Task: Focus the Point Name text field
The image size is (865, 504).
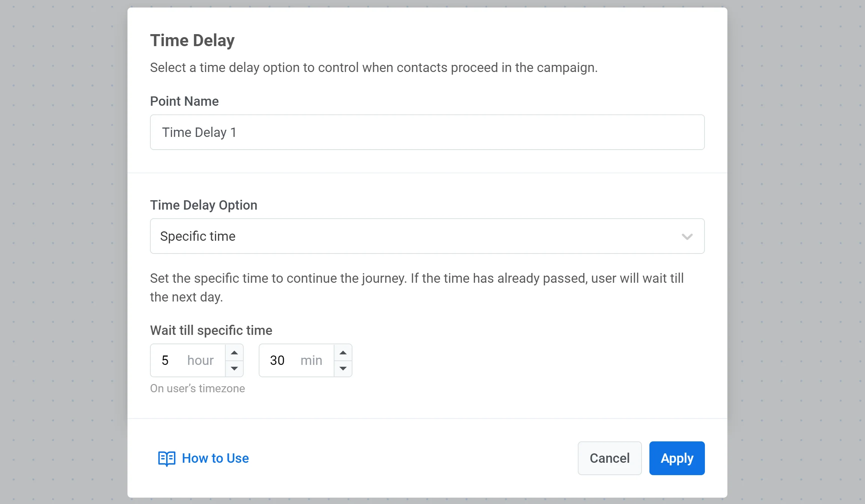Action: pyautogui.click(x=427, y=132)
